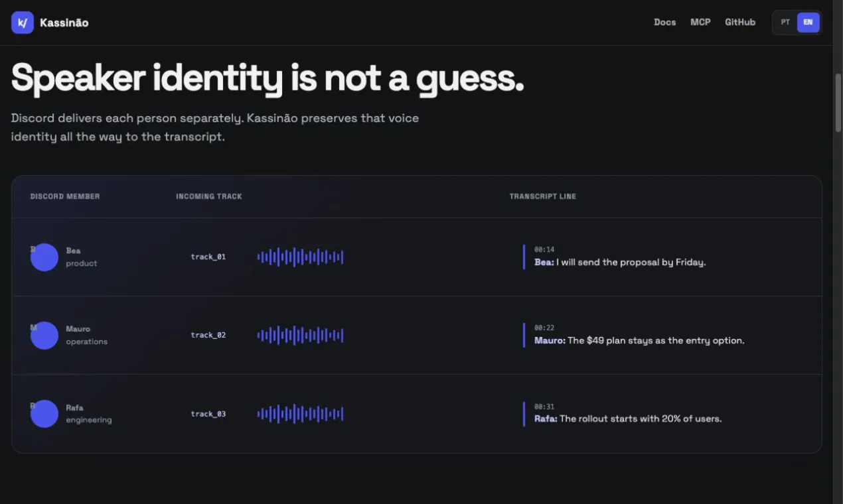Screen dimensions: 843x504
Task: Click Rafa's transcript line about the rollout
Action: (628, 418)
